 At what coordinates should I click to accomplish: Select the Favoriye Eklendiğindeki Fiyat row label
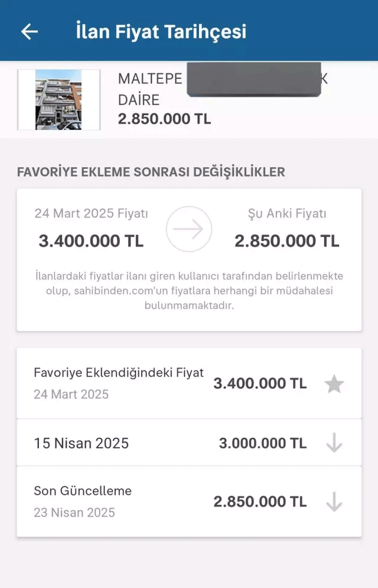pyautogui.click(x=119, y=372)
